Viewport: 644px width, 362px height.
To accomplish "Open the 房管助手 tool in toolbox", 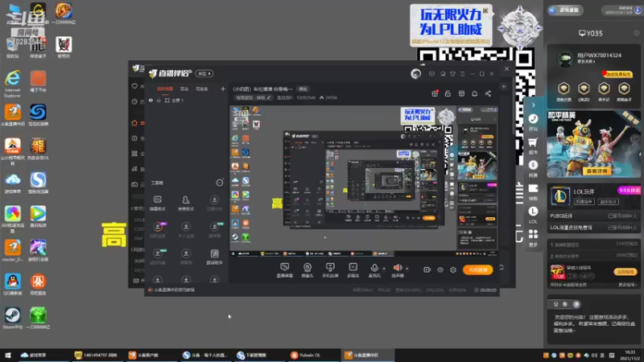I will coord(186,204).
